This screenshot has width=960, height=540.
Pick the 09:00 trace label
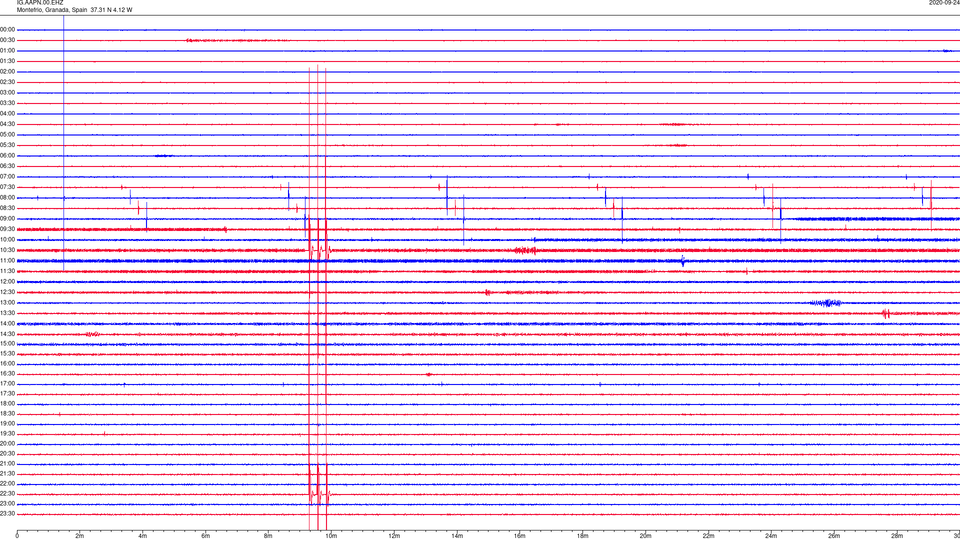pyautogui.click(x=8, y=219)
